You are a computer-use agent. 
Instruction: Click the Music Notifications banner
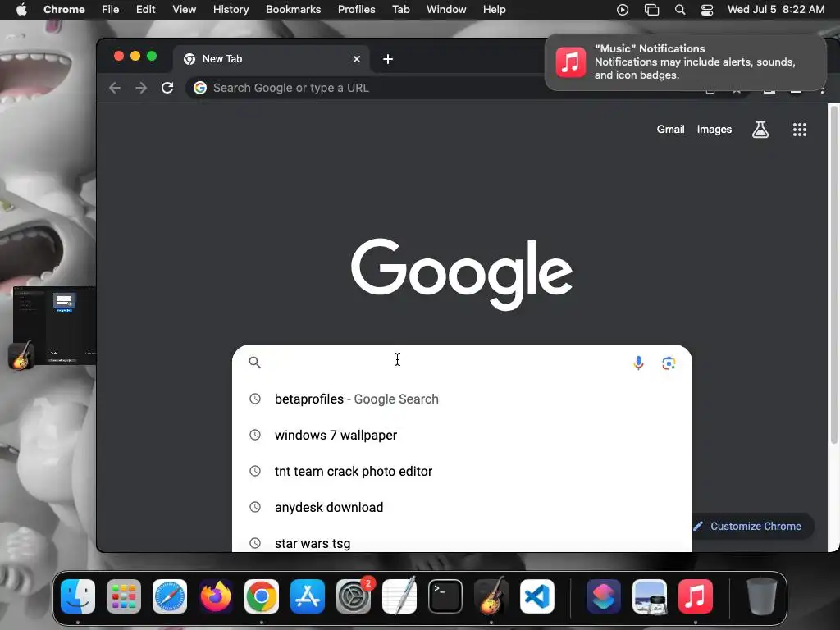point(685,62)
